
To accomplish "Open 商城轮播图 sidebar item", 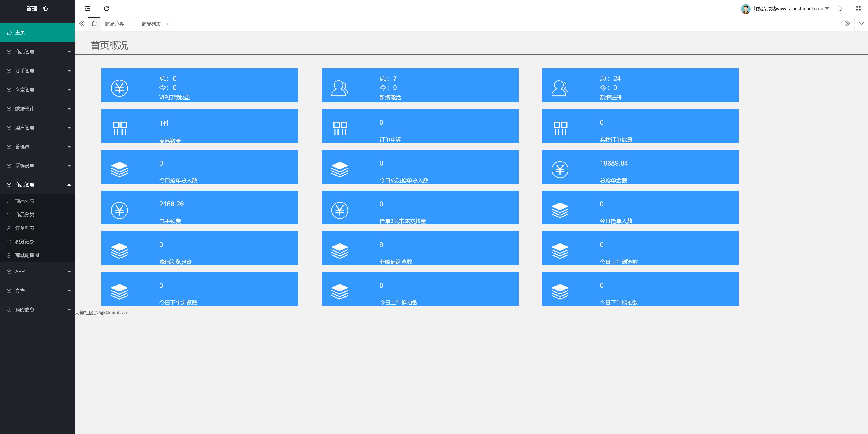I will click(x=27, y=255).
